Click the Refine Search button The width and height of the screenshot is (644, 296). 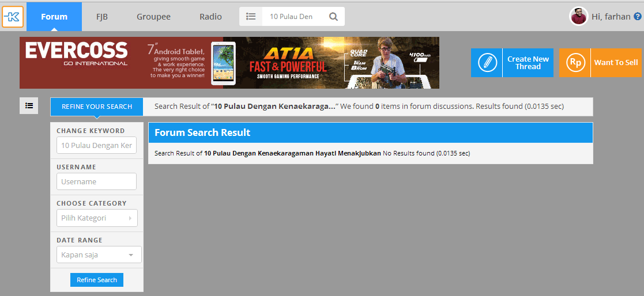(x=97, y=280)
